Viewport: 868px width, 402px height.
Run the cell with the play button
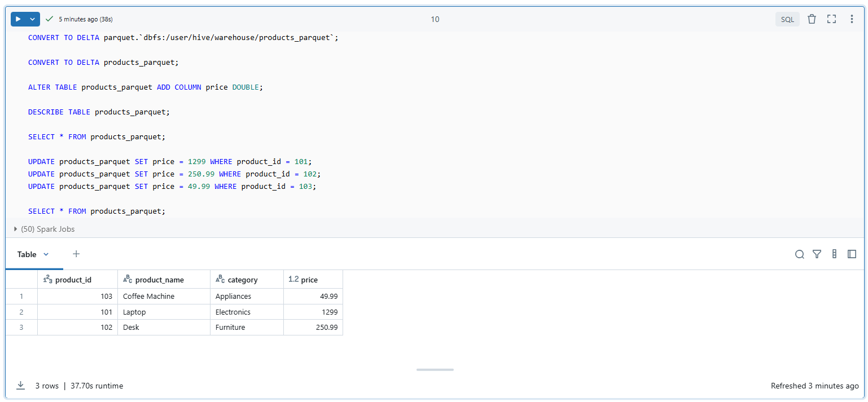point(17,19)
